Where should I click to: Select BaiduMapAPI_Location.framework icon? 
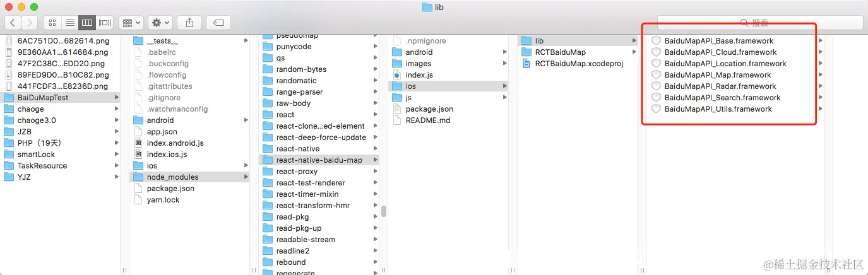click(656, 64)
